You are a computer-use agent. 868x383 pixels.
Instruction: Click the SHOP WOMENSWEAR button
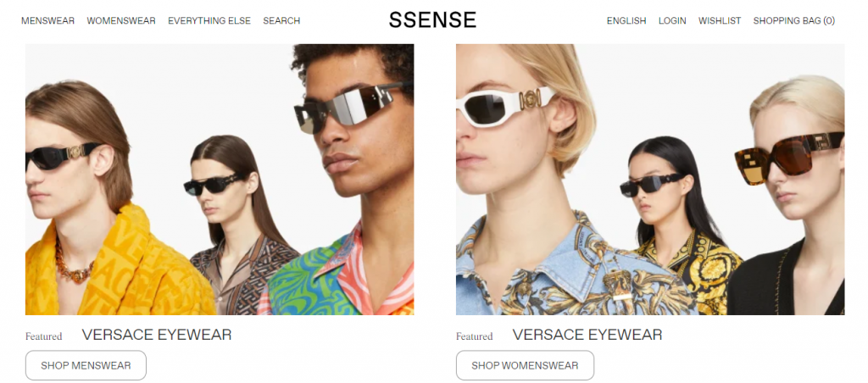pyautogui.click(x=525, y=365)
